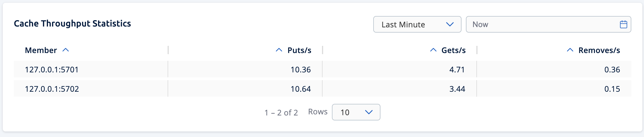Click the Gets/s sort arrow
The width and height of the screenshot is (644, 137).
tap(433, 50)
